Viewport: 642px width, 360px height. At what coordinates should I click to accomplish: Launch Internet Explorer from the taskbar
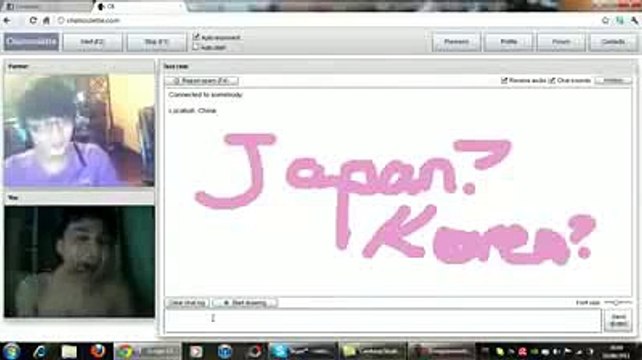tap(40, 351)
